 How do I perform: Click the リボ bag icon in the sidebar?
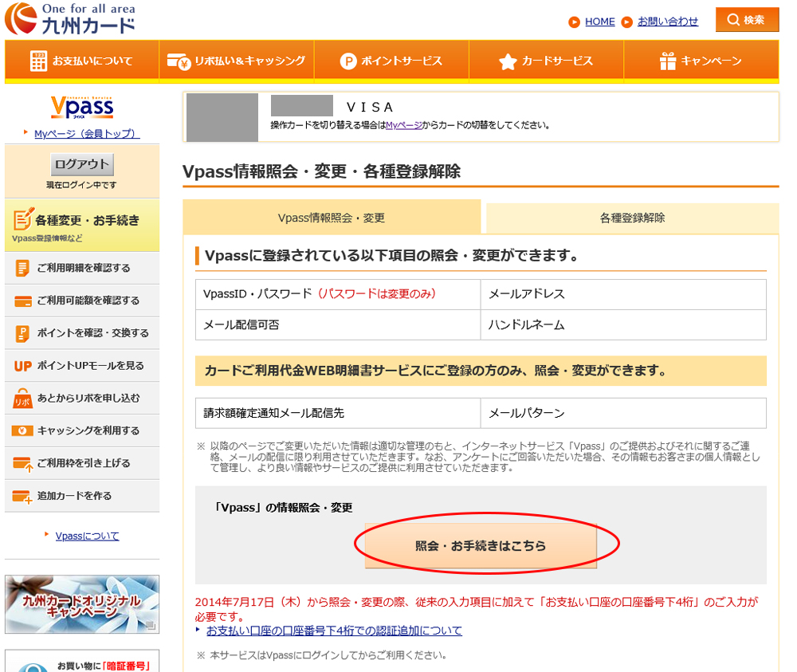point(22,399)
